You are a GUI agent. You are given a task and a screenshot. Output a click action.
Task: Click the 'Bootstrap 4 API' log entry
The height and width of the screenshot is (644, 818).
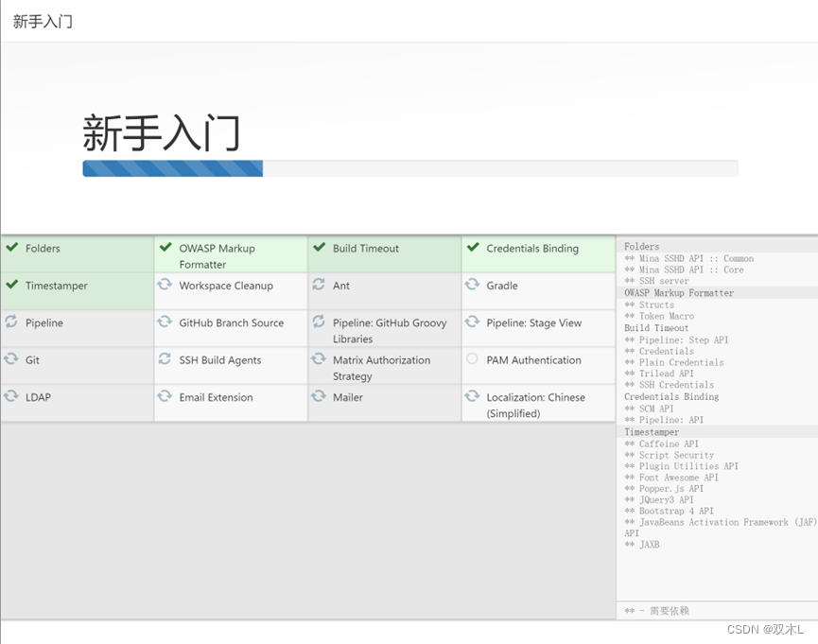coord(669,511)
